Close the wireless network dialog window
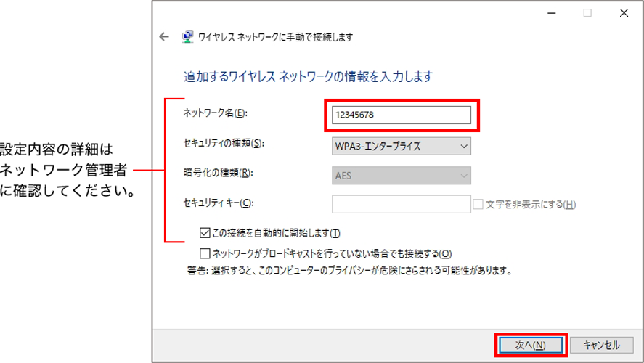Screen dimensions: 644x363 click(624, 13)
